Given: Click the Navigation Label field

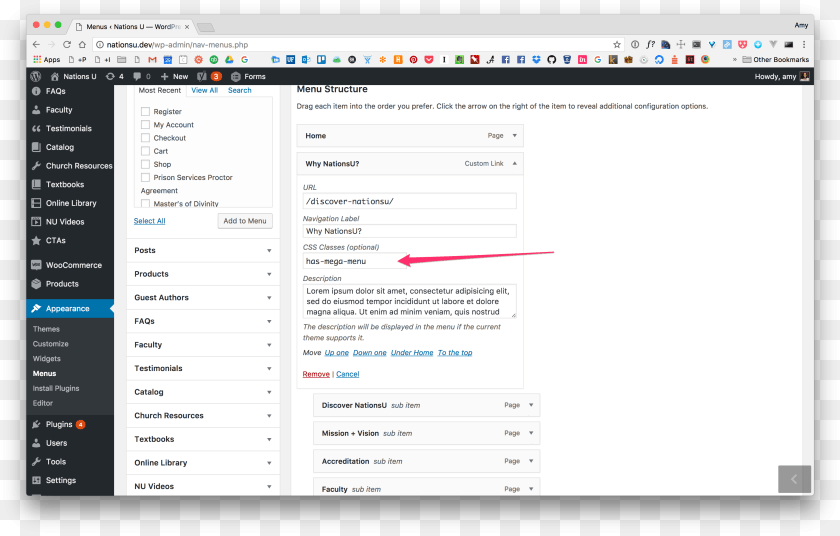Looking at the screenshot, I should (x=409, y=231).
